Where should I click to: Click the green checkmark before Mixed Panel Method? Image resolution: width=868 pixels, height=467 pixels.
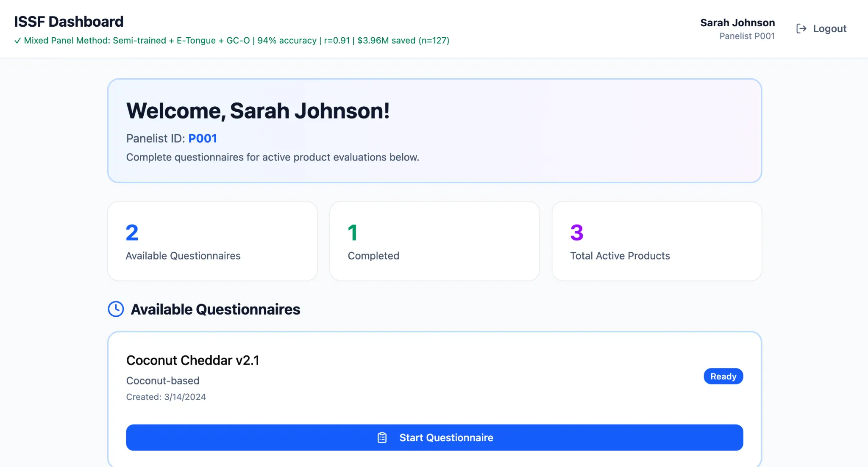pyautogui.click(x=17, y=41)
